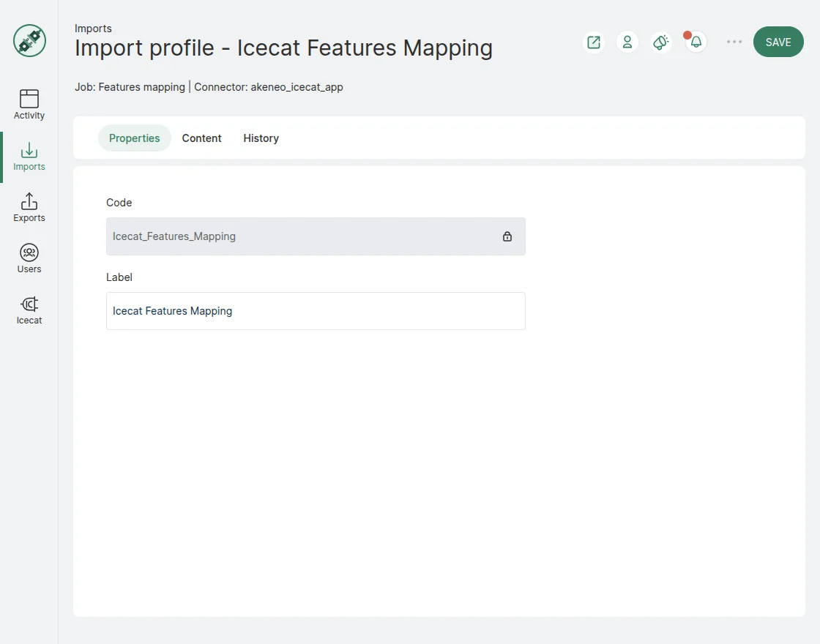Open the Activity section
The height and width of the screenshot is (644, 820).
[29, 104]
